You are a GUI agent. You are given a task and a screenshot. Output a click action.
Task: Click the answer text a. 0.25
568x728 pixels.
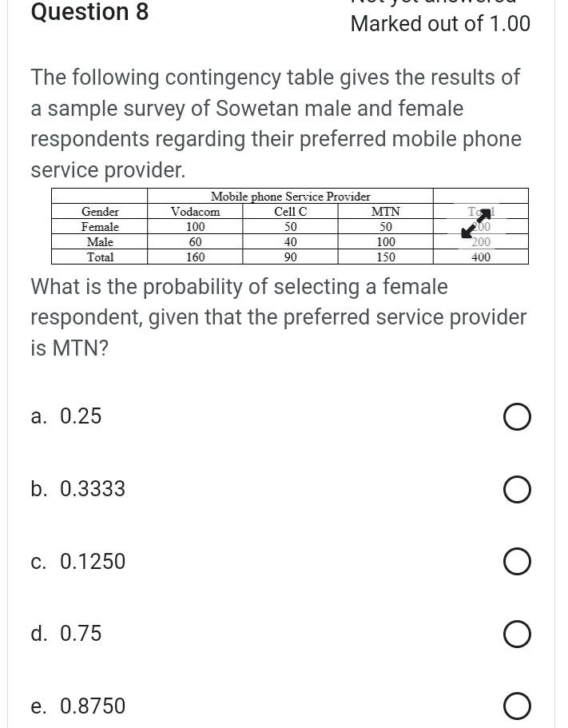[66, 416]
